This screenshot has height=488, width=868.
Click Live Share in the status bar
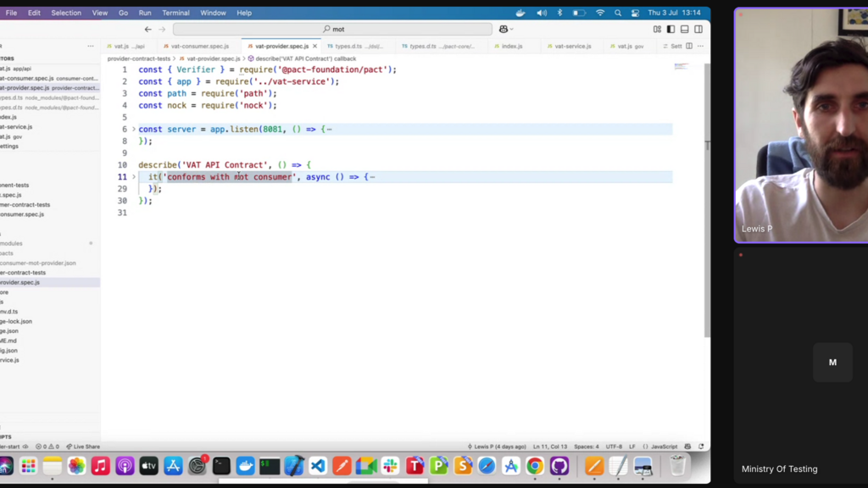click(83, 446)
